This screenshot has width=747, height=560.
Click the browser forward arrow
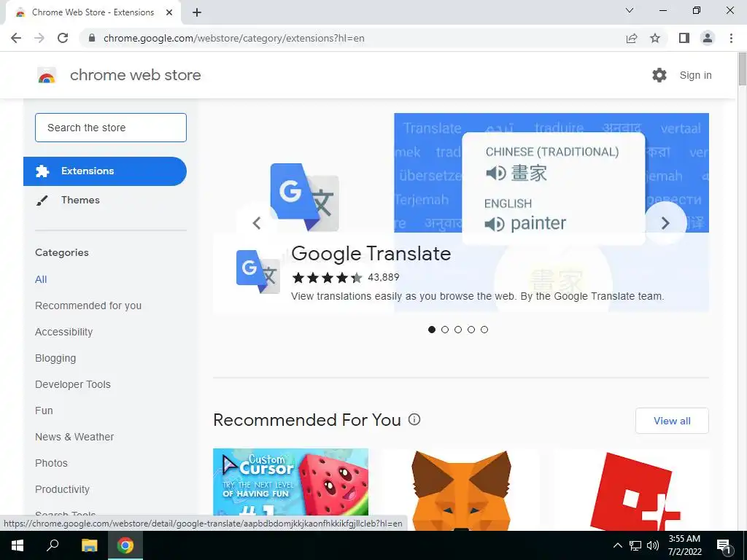(x=39, y=38)
